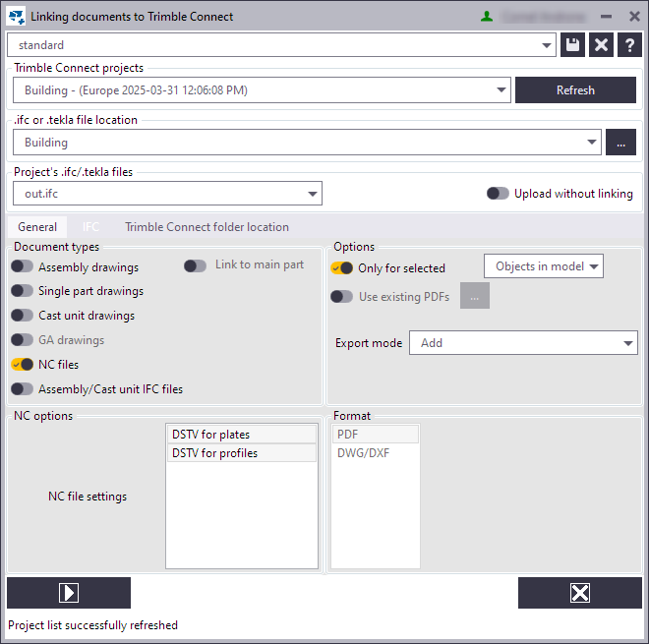Enable Assembly drawings toggle
Screen dimensions: 649x644
coord(22,266)
